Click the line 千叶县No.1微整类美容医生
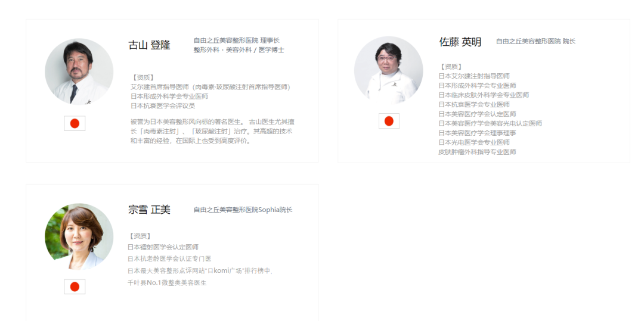 point(167,283)
